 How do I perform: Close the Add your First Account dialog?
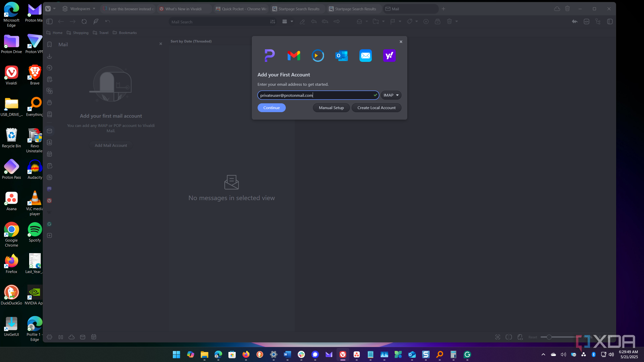coord(401,42)
